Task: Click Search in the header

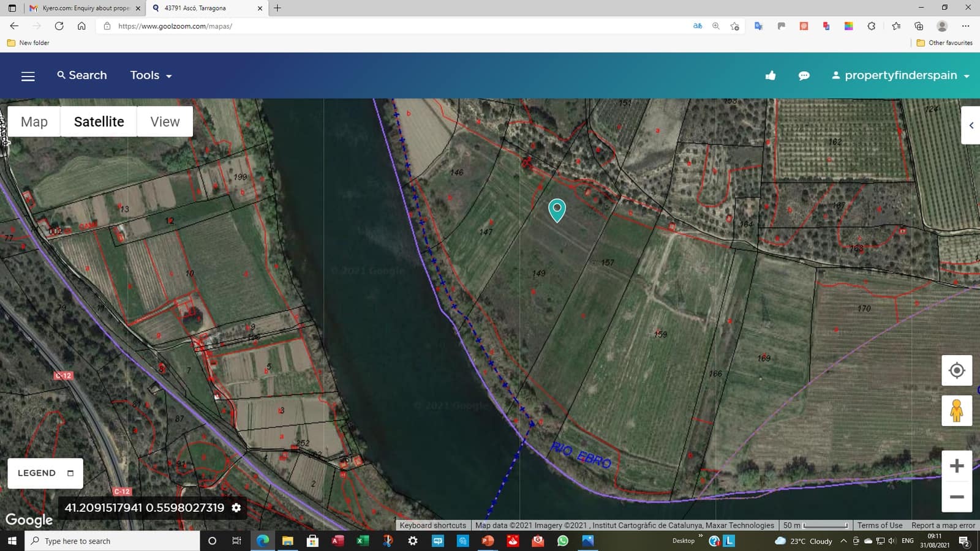Action: coord(81,75)
